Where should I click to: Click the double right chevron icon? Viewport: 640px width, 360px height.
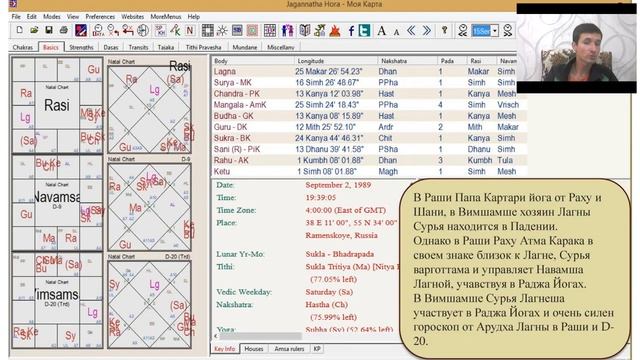point(427,31)
